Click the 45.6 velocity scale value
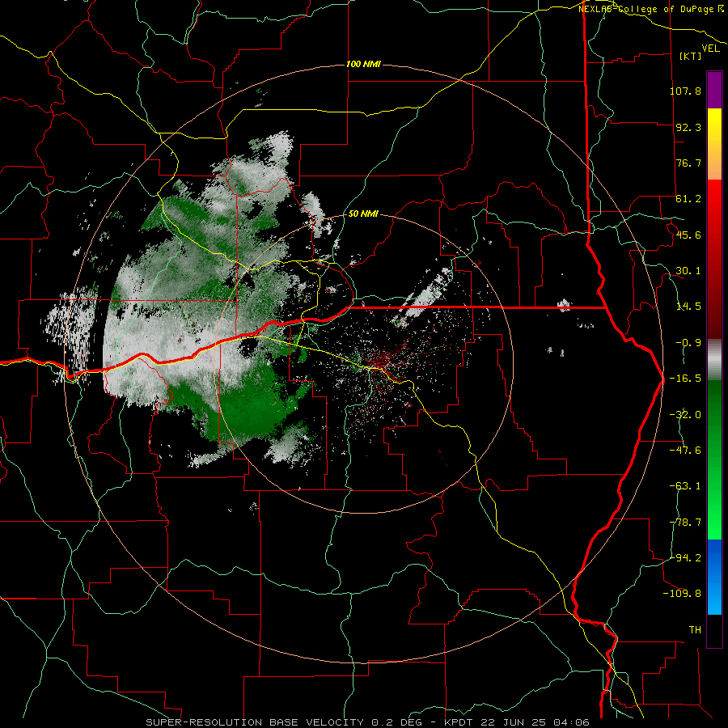 pos(688,235)
